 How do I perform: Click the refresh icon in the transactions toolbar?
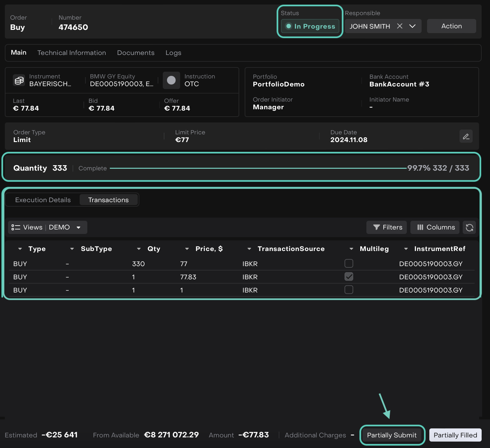click(469, 228)
